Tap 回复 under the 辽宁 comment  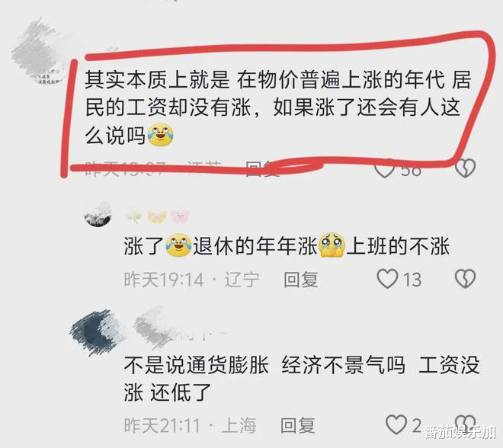pos(301,280)
